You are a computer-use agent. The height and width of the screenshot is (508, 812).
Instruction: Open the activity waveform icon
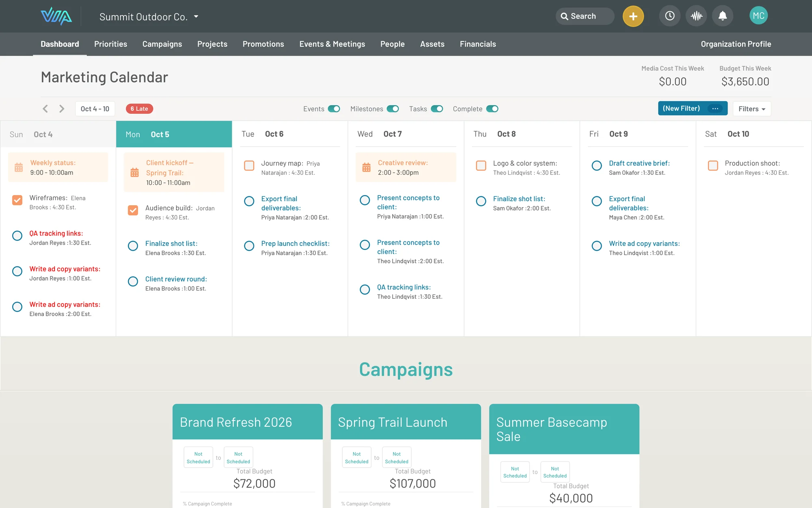(x=696, y=16)
